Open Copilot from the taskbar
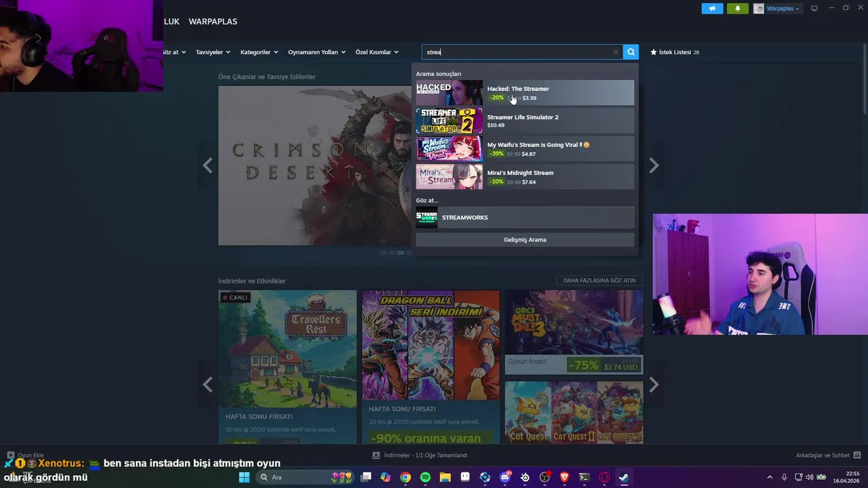 386,477
